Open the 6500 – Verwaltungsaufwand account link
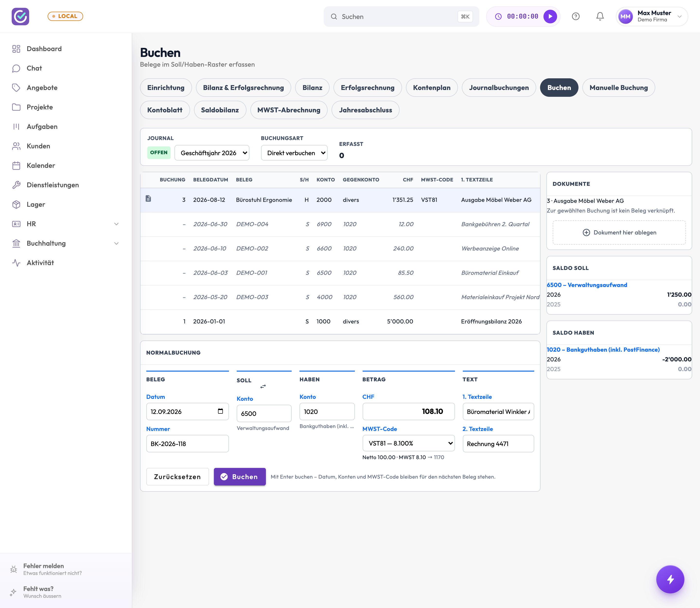 [587, 285]
